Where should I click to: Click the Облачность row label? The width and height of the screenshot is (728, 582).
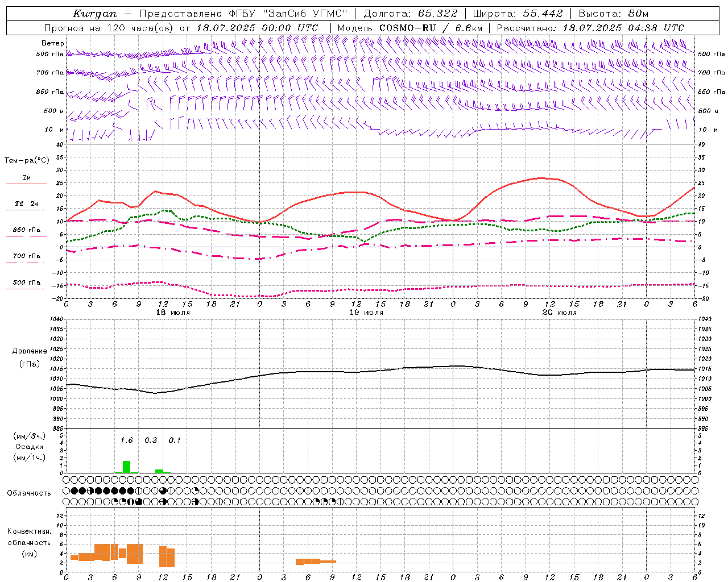coord(29,493)
